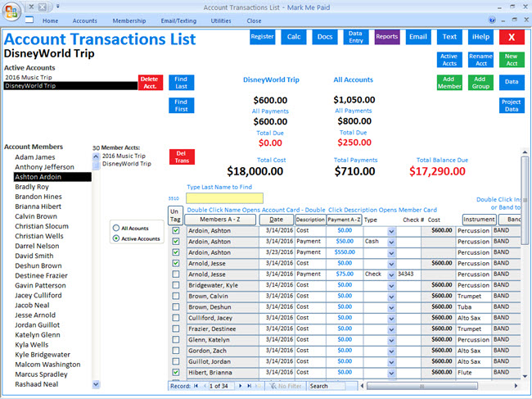Viewport: 532px width, 399px height.
Task: Open Type dropdown for Brown, Calvin row
Action: point(391,296)
